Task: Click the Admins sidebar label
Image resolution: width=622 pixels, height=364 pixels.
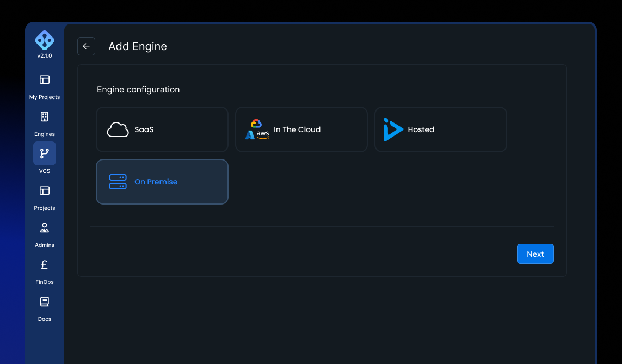Action: coord(45,245)
